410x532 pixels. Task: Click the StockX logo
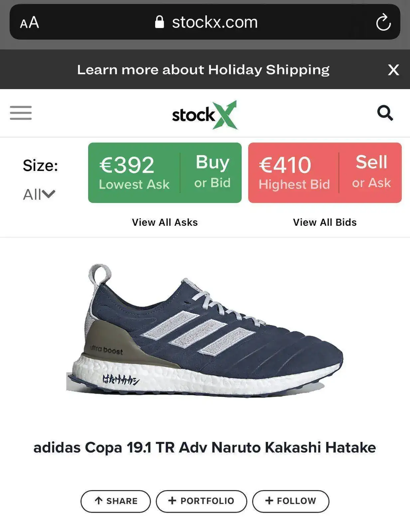[x=205, y=115]
